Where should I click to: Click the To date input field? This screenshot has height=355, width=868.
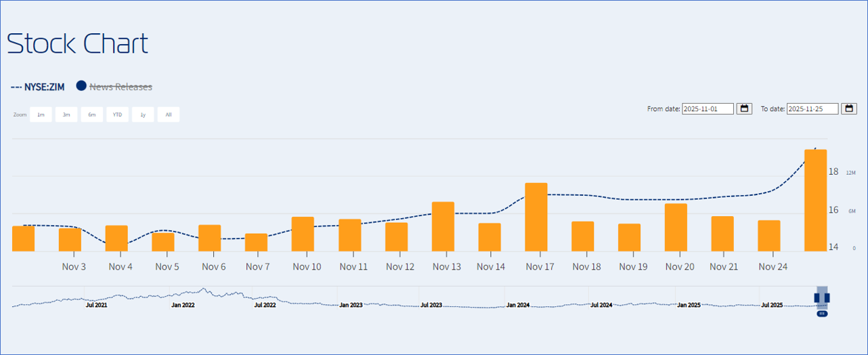pyautogui.click(x=812, y=108)
